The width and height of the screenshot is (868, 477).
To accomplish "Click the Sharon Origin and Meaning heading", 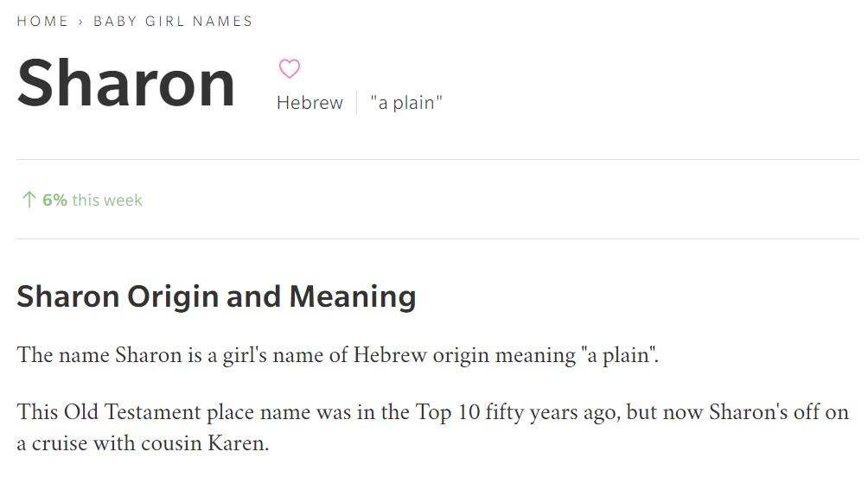I will point(216,296).
